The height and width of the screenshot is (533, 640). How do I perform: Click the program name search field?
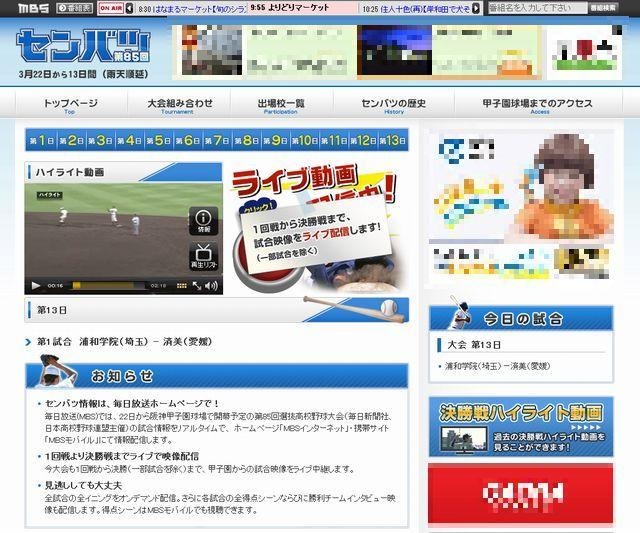click(x=535, y=8)
